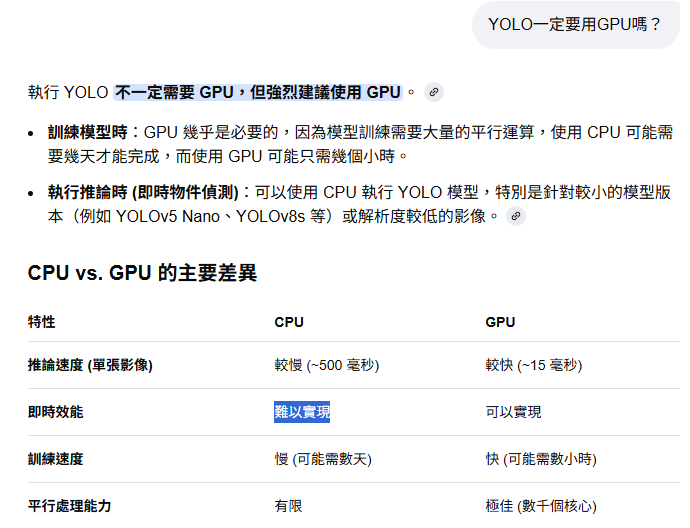Select the 'GPU' table column header
Screen dimensions: 690x528
[500, 322]
